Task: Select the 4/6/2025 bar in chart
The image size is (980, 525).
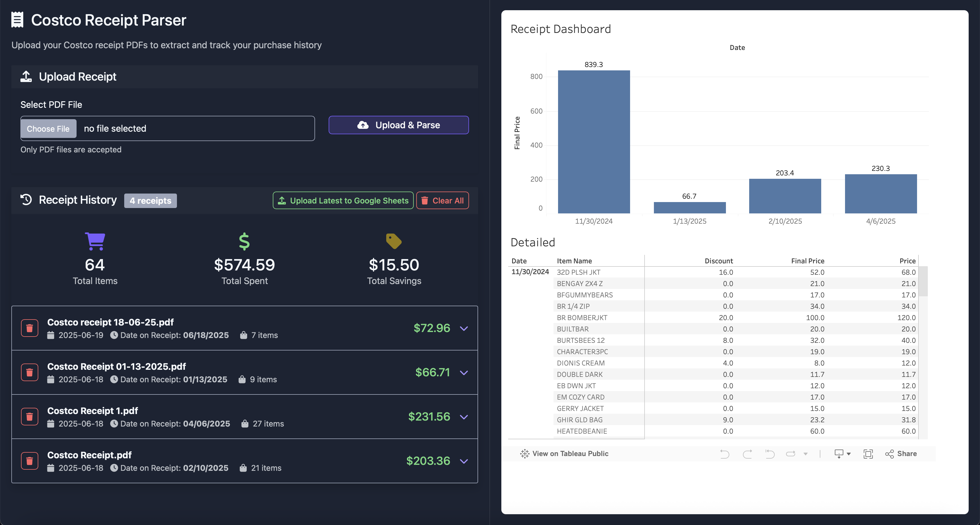Action: click(x=881, y=194)
